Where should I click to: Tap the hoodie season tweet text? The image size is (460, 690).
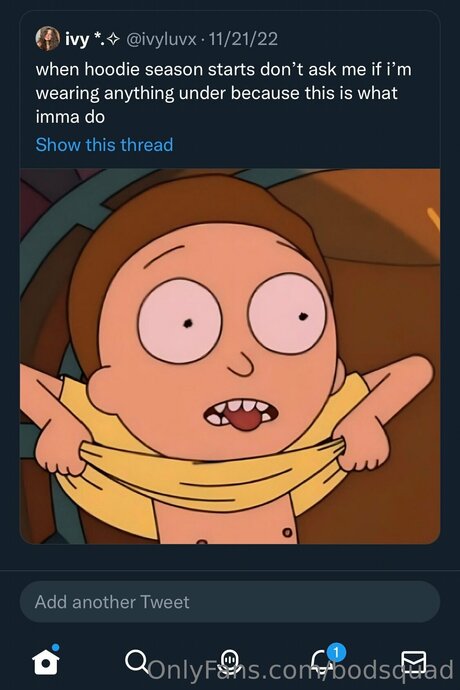(x=224, y=93)
